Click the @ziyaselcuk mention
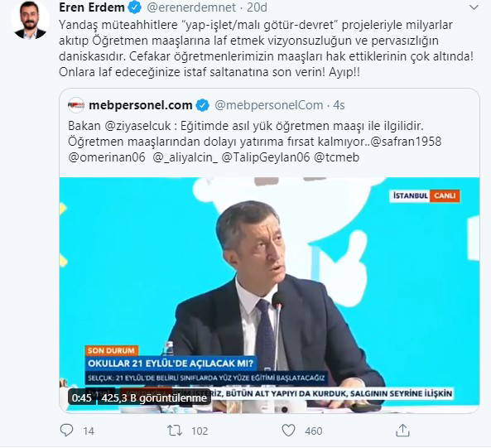This screenshot has height=448, width=491. point(137,126)
